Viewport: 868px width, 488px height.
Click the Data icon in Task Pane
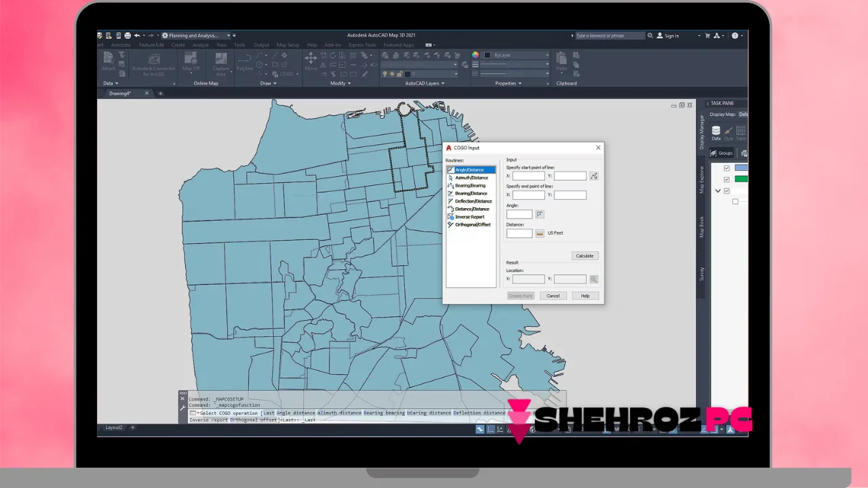(x=716, y=133)
